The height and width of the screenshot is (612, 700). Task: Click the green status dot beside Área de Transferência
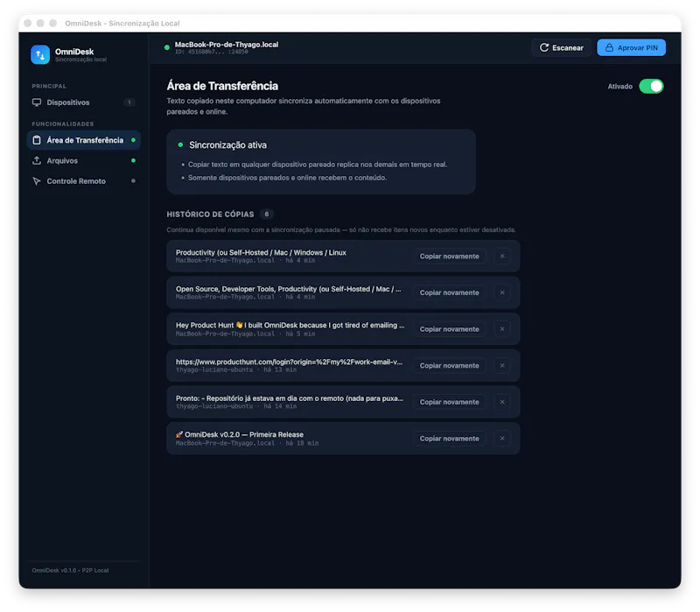click(133, 140)
